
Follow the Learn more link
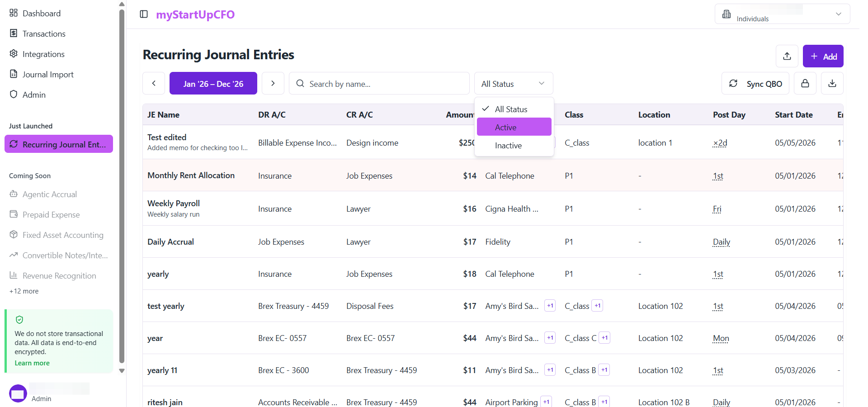[32, 363]
